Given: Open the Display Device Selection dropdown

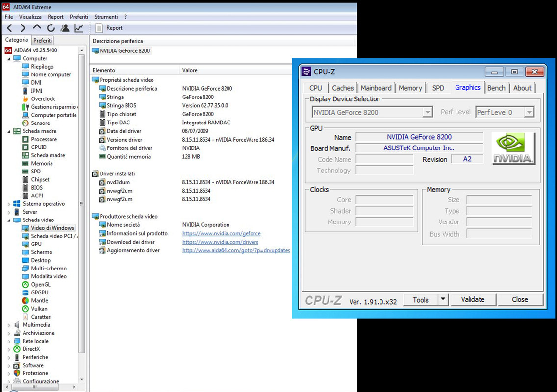Looking at the screenshot, I should click(372, 112).
